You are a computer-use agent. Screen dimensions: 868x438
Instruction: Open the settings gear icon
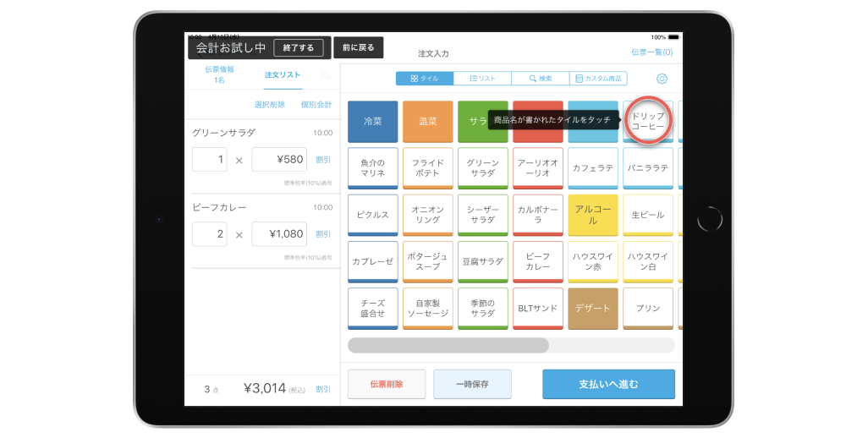click(662, 79)
